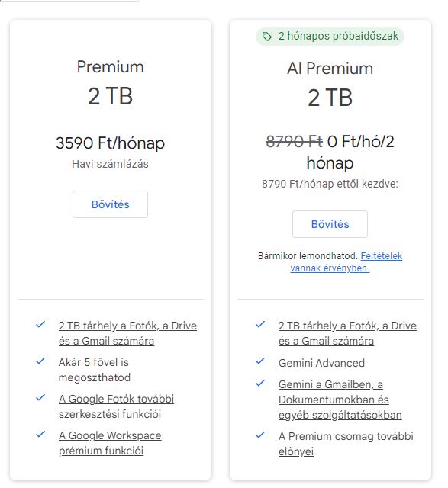Open A Google Fotók további szerkesztési funkciói link
Viewport: 448px width, 488px height.
tap(116, 406)
